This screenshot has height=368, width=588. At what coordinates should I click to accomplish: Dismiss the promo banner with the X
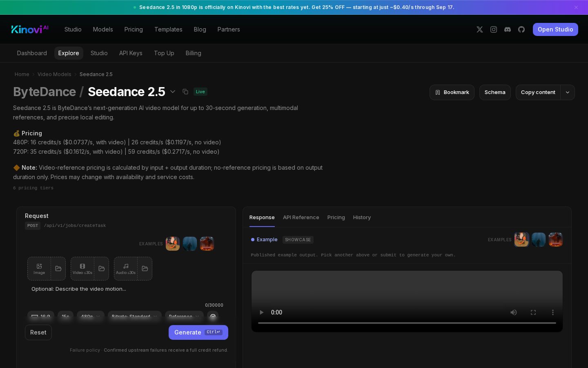pos(576,7)
